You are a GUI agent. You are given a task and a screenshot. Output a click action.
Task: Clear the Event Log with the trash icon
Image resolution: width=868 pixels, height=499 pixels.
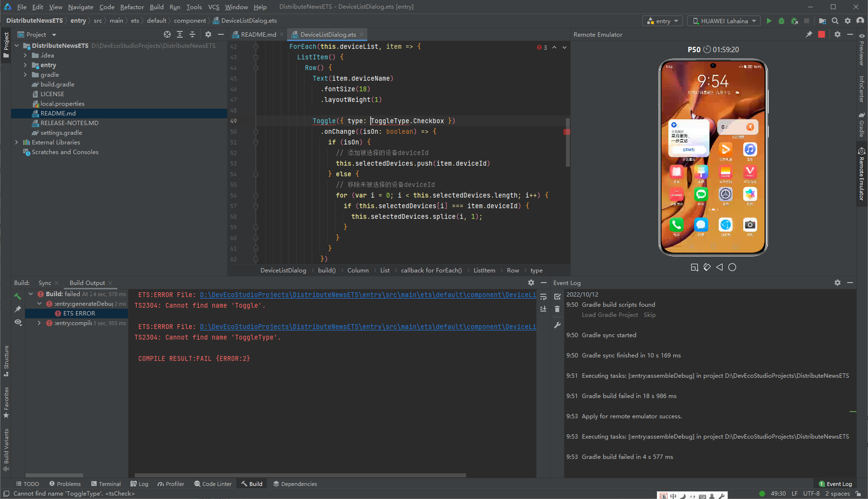point(557,309)
